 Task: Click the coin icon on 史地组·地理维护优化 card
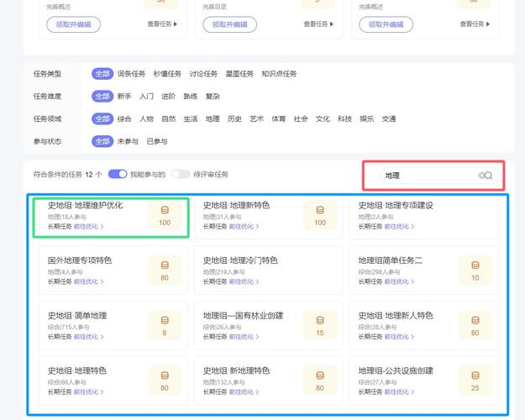[165, 210]
